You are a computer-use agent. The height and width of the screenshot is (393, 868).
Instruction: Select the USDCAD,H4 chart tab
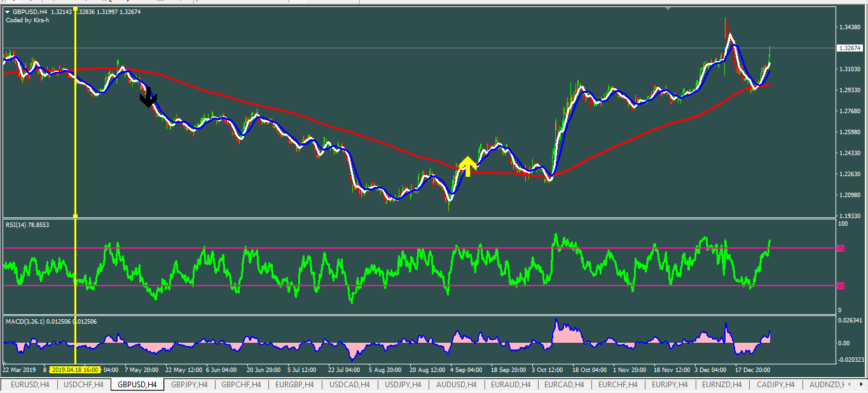click(x=348, y=385)
